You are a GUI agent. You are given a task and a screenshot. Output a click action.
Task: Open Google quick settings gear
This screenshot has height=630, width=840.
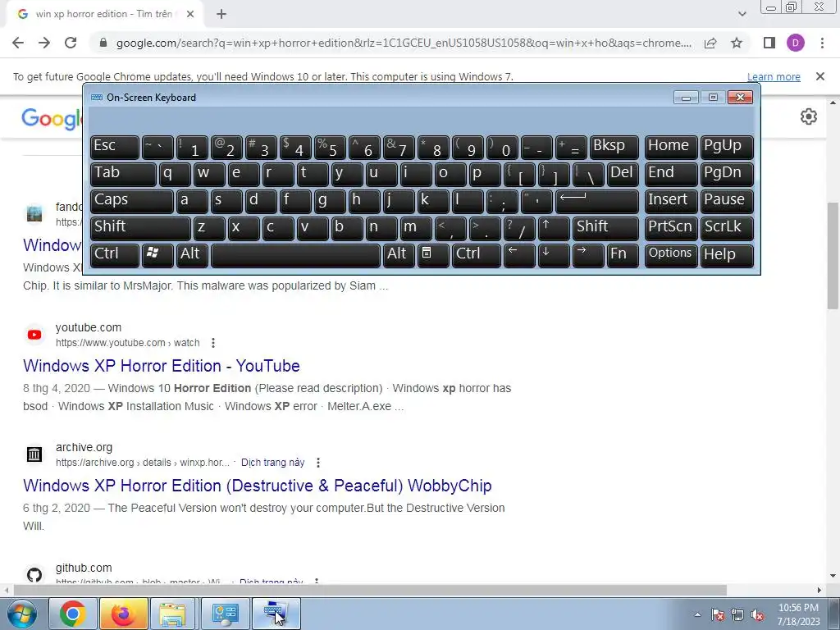(808, 116)
